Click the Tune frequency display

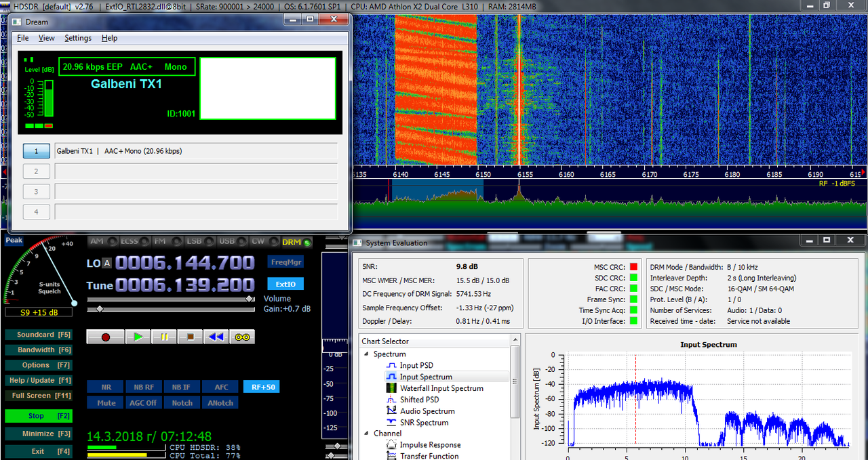pos(185,286)
